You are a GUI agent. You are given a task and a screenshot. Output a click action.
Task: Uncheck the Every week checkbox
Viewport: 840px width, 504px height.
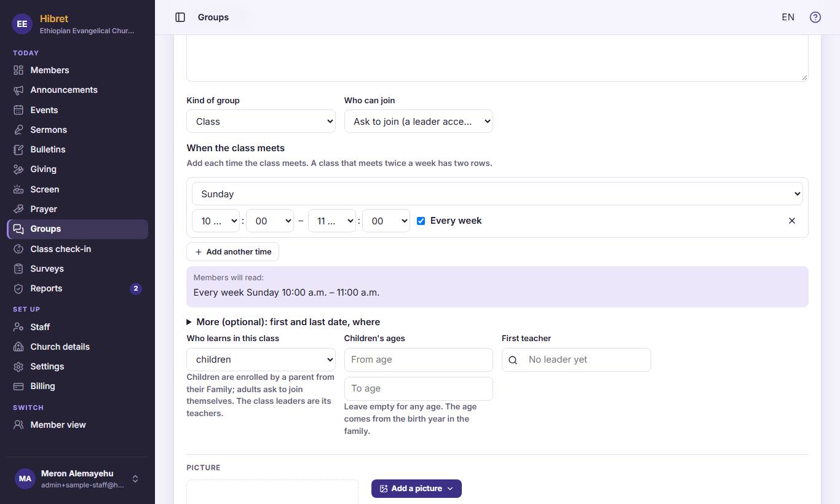click(421, 221)
